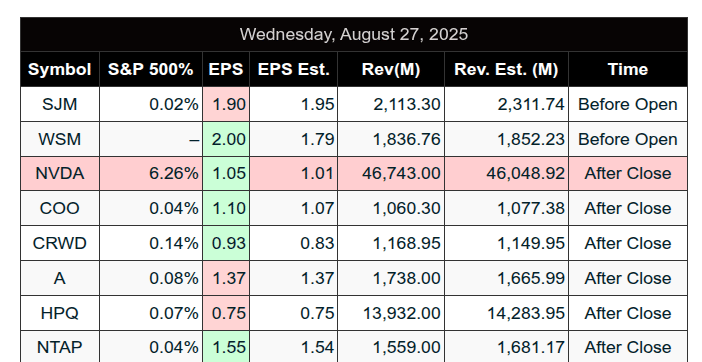
Task: Select WSM's Before Open time cell
Action: 628,139
